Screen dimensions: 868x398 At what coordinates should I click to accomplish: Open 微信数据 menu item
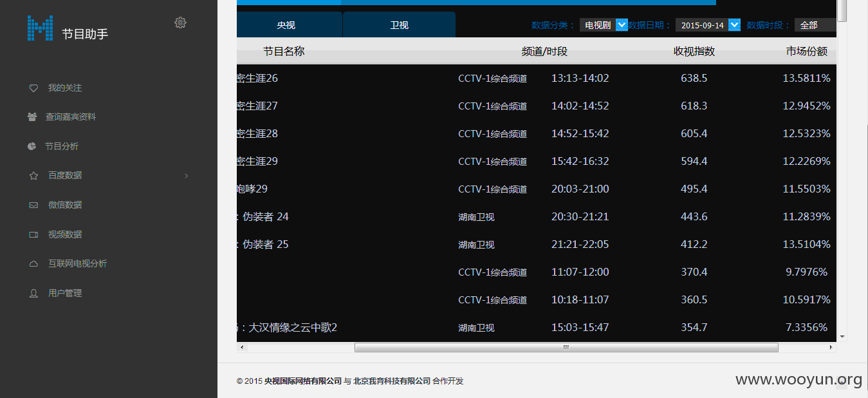pos(65,205)
